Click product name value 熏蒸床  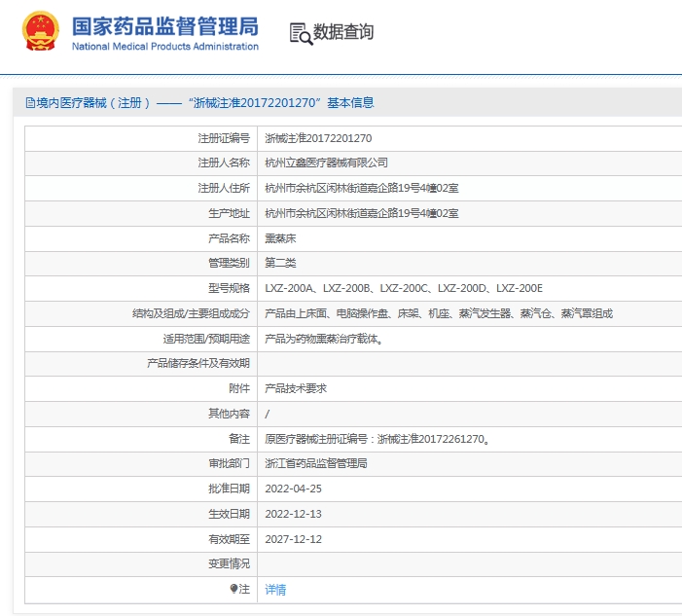click(x=280, y=238)
